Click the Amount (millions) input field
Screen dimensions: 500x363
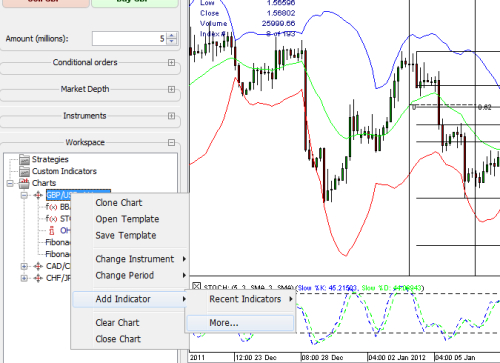(x=129, y=39)
